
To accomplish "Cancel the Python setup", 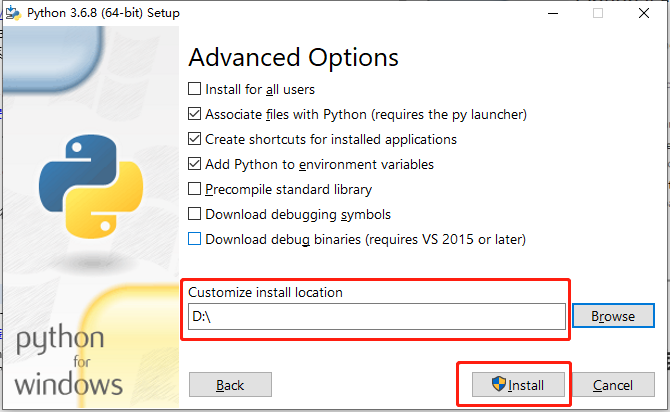I will 613,385.
